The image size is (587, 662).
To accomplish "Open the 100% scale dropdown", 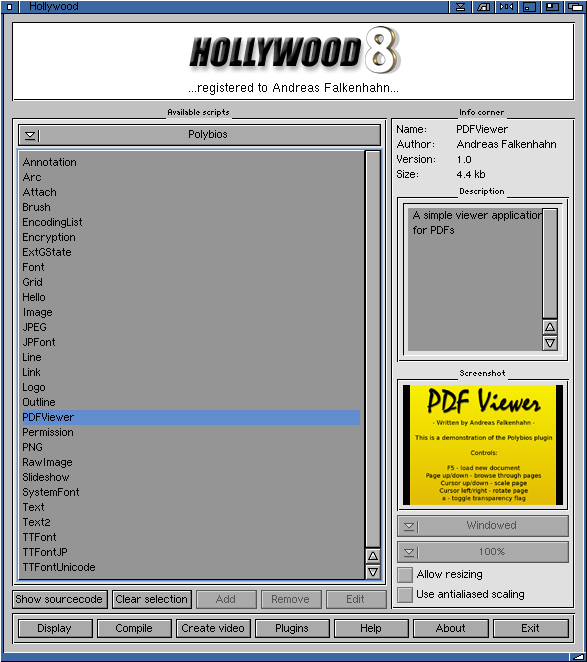I will point(483,552).
